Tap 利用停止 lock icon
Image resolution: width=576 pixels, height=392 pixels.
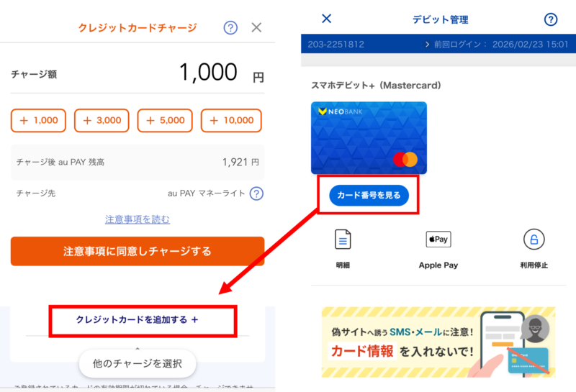click(x=534, y=240)
